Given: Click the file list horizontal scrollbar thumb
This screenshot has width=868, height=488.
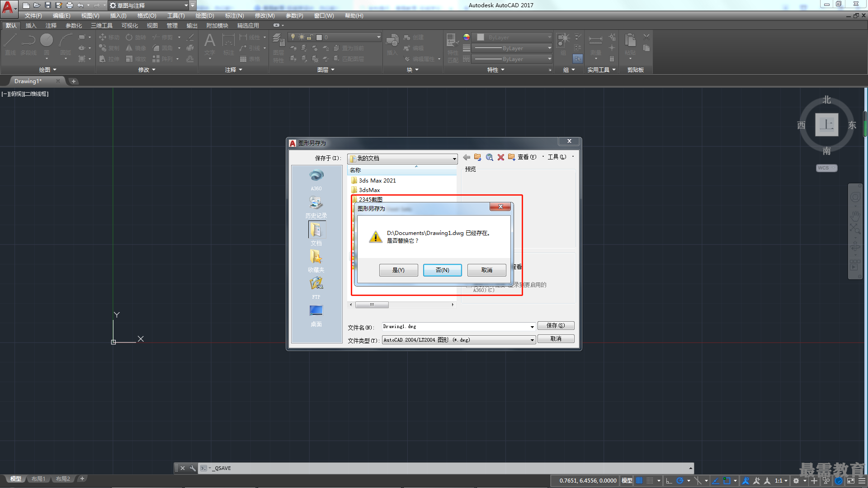Looking at the screenshot, I should coord(372,305).
